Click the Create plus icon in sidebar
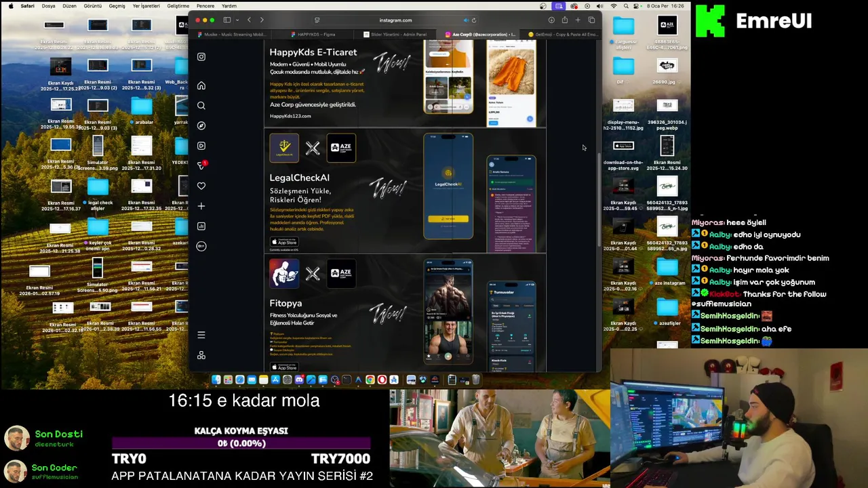Image resolution: width=868 pixels, height=488 pixels. (x=201, y=206)
